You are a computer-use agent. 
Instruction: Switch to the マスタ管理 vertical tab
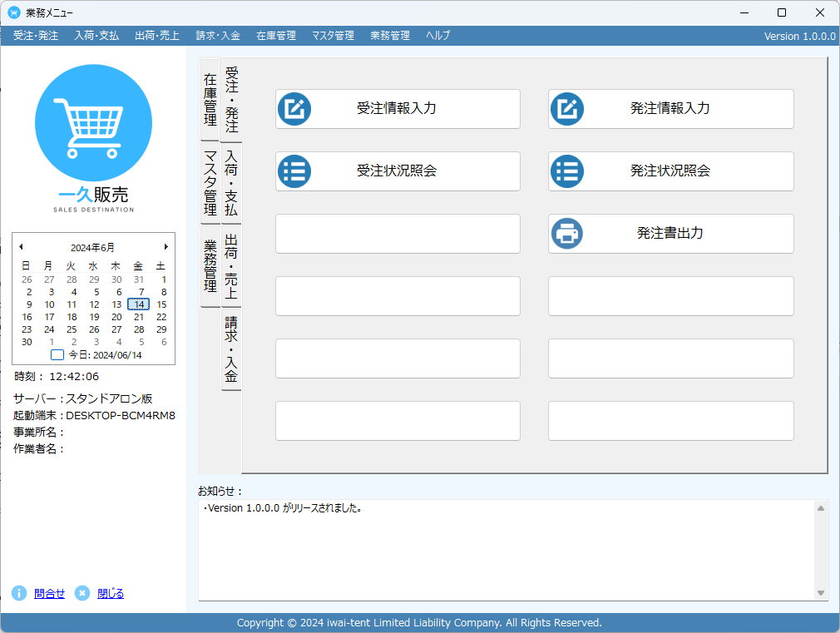click(x=210, y=183)
